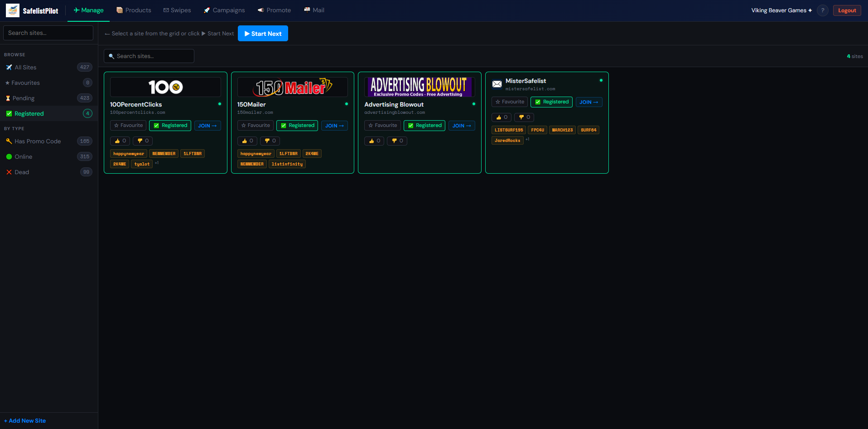Screen dimensions: 868x429
Task: Open the Viking Beaver Games account dropdown
Action: 781,10
